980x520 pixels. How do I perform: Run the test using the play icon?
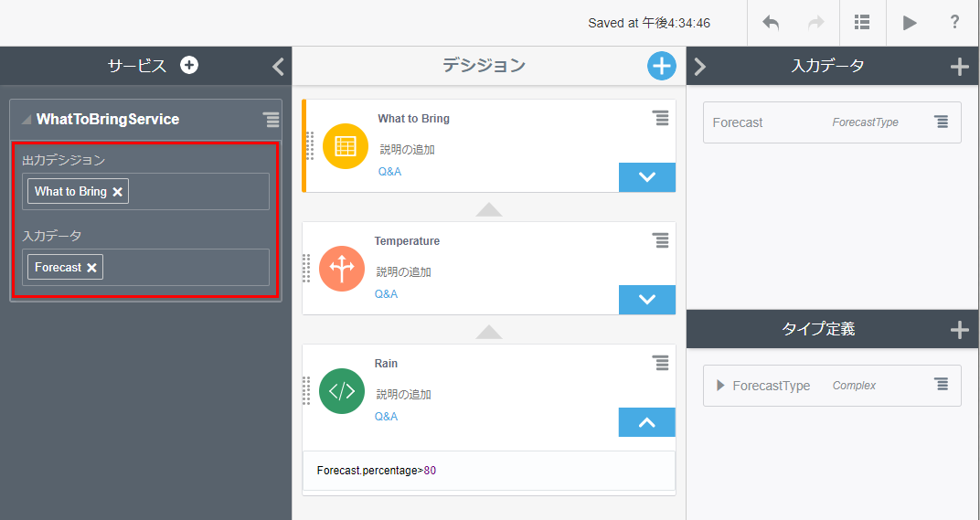[910, 23]
